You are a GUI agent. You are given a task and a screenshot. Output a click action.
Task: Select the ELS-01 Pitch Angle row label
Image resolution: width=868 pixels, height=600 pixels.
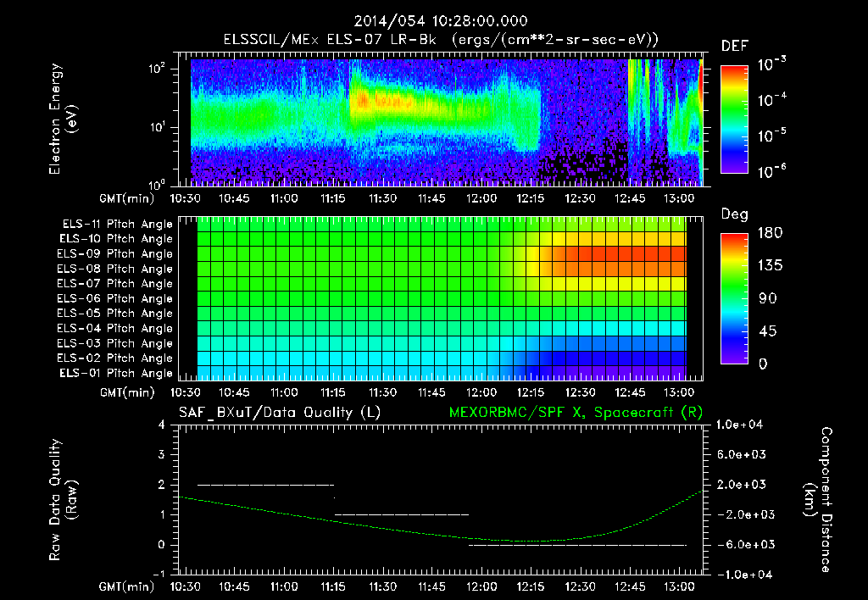tap(116, 373)
